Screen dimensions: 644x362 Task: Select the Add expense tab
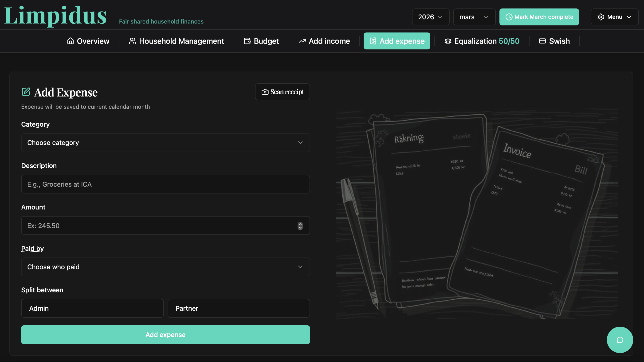click(397, 41)
